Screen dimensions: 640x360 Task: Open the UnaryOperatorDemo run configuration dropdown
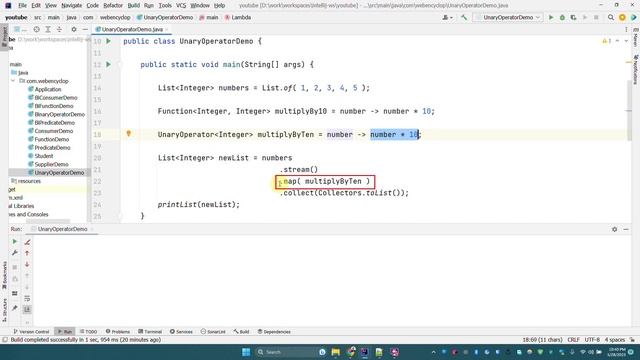[508, 18]
